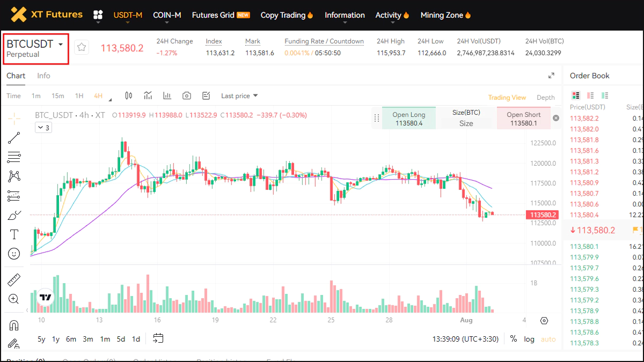
Task: Select the pattern drawing tool
Action: point(14,176)
